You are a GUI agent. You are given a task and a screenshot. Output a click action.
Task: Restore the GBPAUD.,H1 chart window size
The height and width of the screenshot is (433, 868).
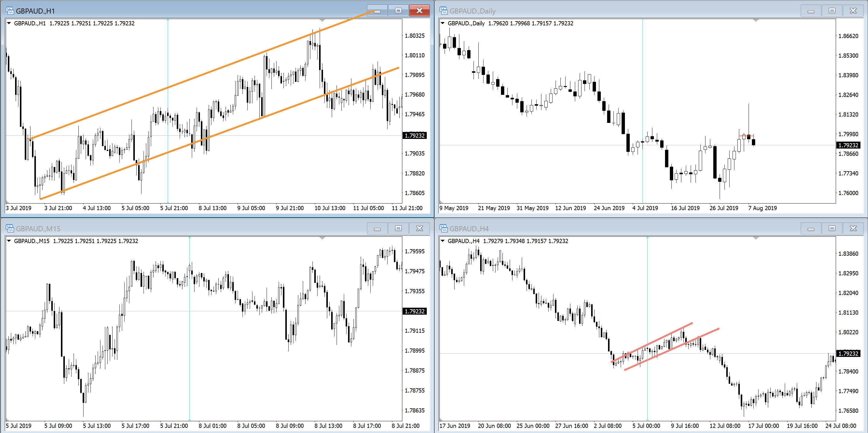(398, 11)
